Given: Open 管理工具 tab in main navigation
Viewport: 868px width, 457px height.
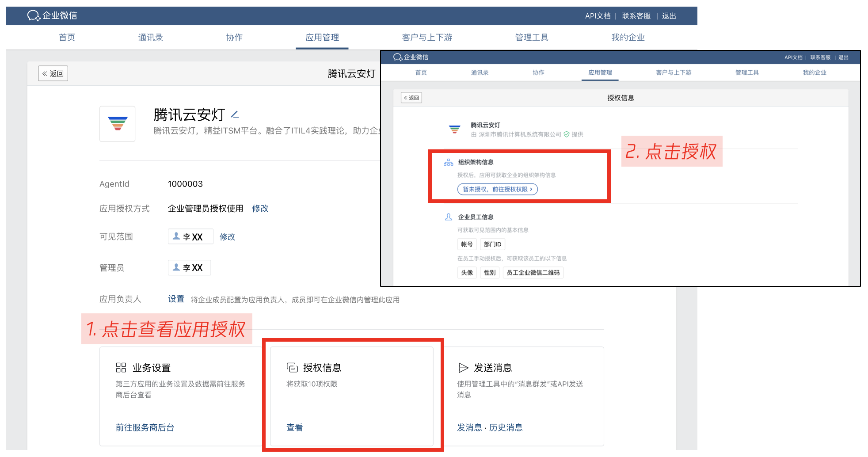Looking at the screenshot, I should tap(532, 38).
